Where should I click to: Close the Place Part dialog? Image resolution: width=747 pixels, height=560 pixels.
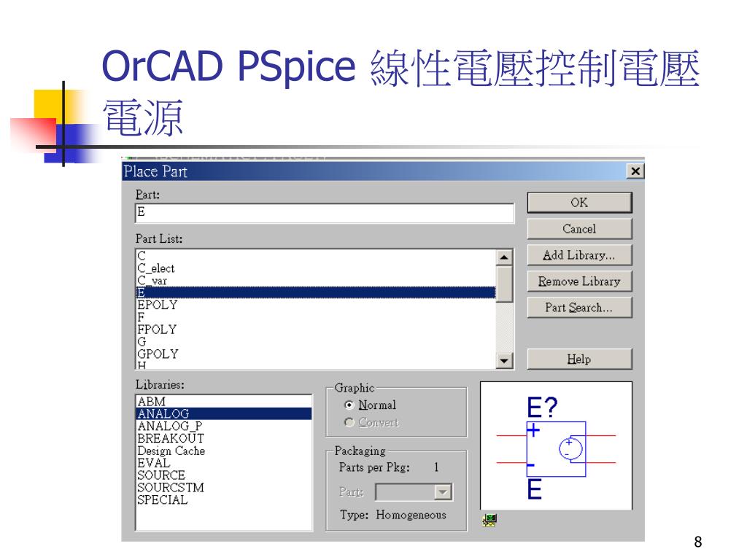635,171
